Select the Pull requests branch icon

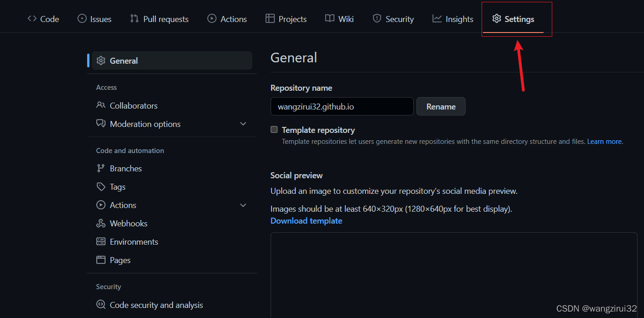coord(133,18)
